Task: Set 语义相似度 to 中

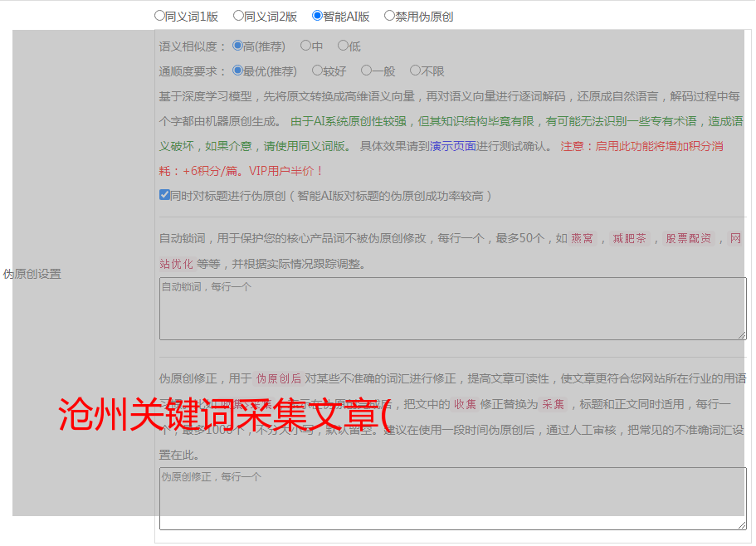Action: (305, 46)
